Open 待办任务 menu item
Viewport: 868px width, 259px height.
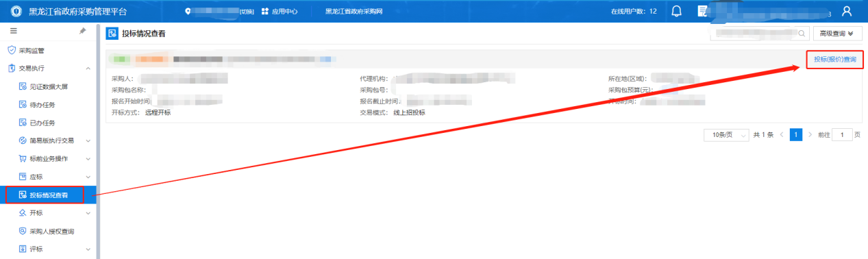pos(42,105)
